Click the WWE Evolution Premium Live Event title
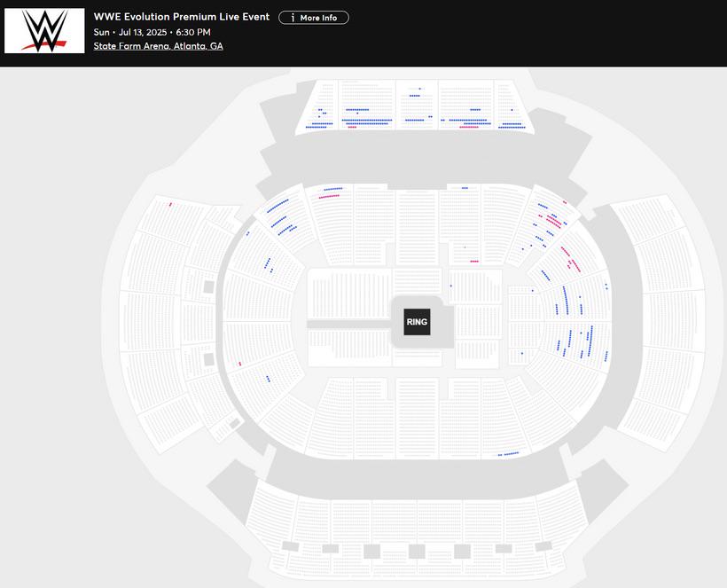The width and height of the screenshot is (727, 588). point(182,17)
